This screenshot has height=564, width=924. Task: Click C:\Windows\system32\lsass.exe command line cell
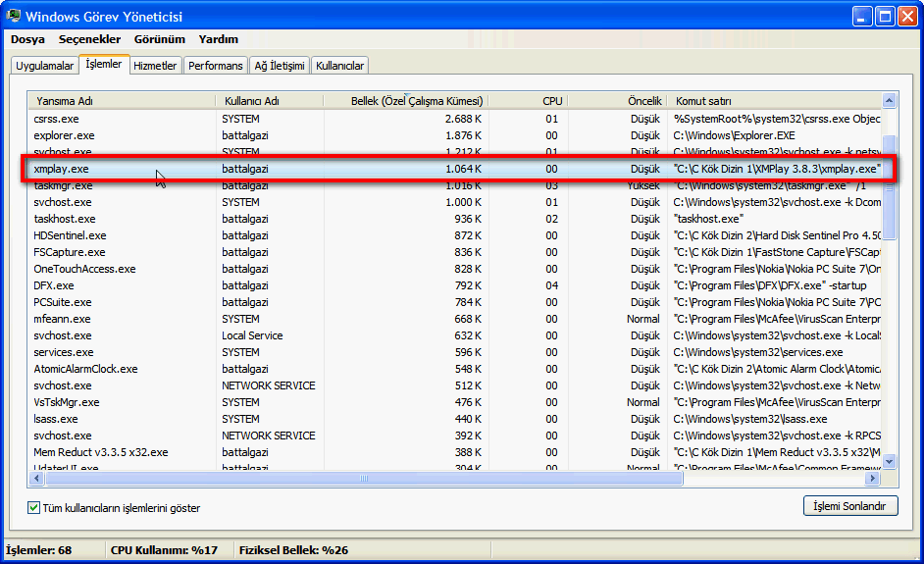click(750, 419)
